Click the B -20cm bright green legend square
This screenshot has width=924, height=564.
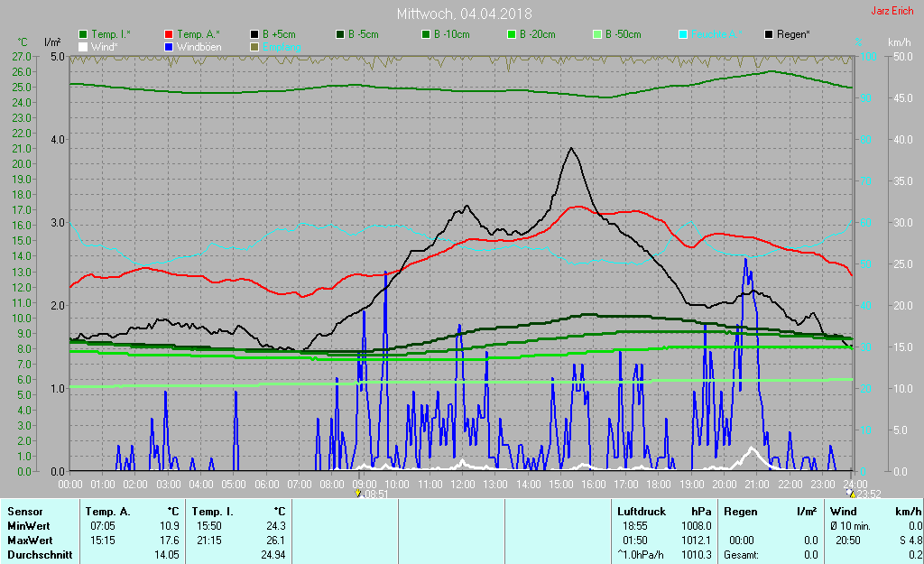pyautogui.click(x=512, y=34)
